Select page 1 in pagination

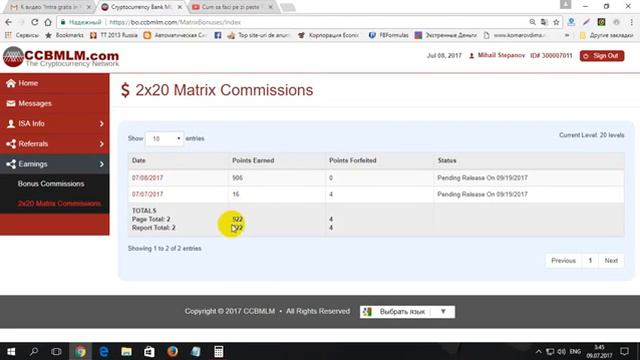click(590, 260)
